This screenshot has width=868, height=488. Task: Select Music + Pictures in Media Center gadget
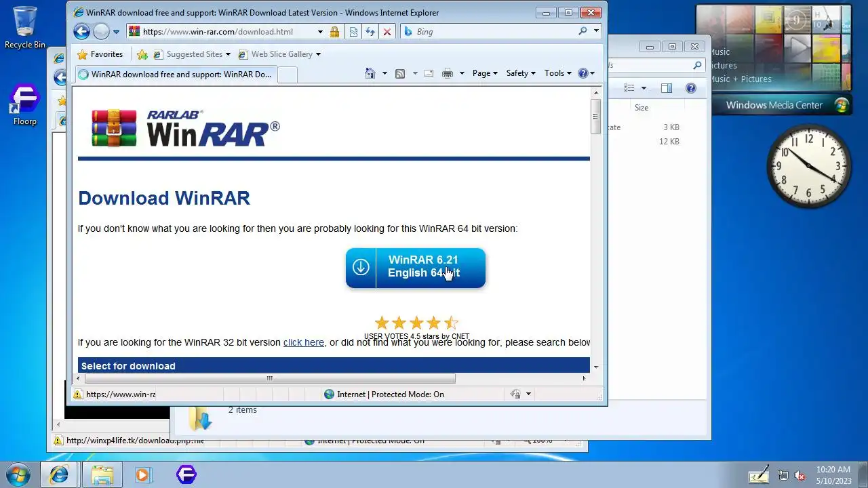(741, 79)
